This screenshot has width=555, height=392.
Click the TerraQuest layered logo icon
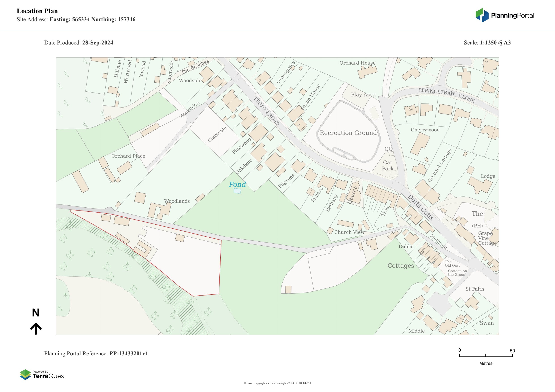pyautogui.click(x=25, y=374)
